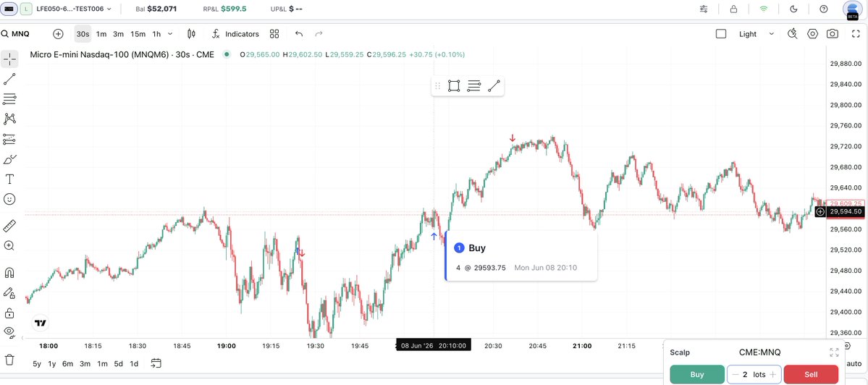Remove drawings with the trash icon
Viewport: 868px width, 385px height.
coord(9,360)
